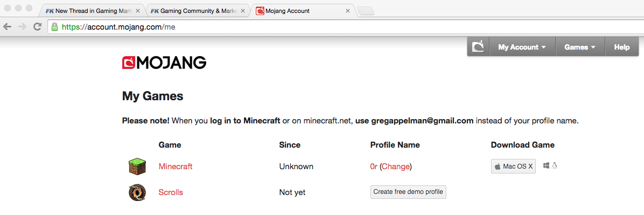Click the 'Not yet' since value

(292, 192)
